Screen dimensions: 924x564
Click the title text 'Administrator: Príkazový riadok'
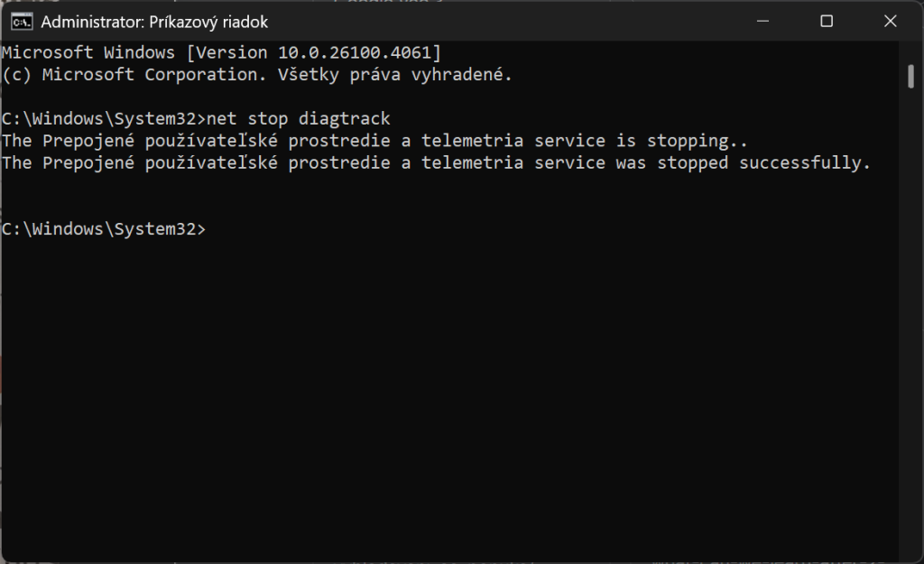[154, 22]
